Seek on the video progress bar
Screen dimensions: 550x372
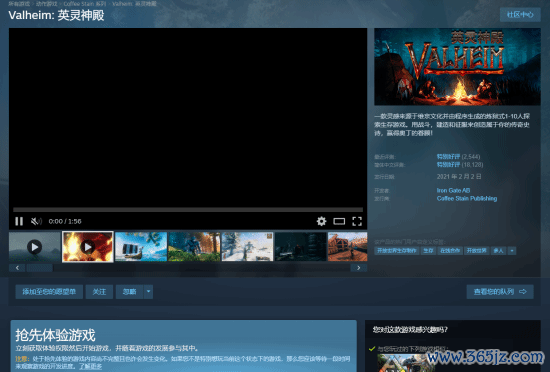tap(188, 210)
